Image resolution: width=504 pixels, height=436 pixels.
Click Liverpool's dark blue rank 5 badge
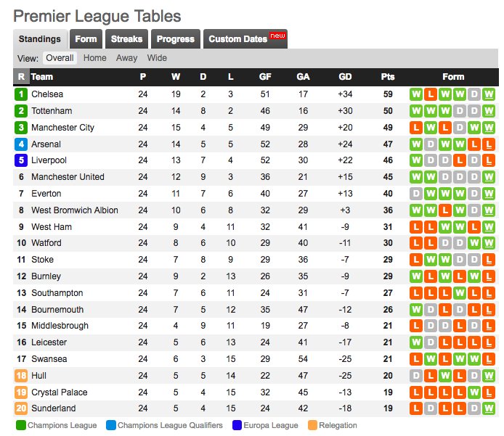point(21,160)
